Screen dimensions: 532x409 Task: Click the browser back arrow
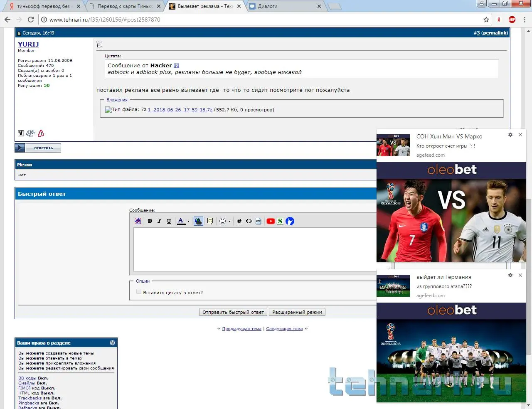pos(7,20)
